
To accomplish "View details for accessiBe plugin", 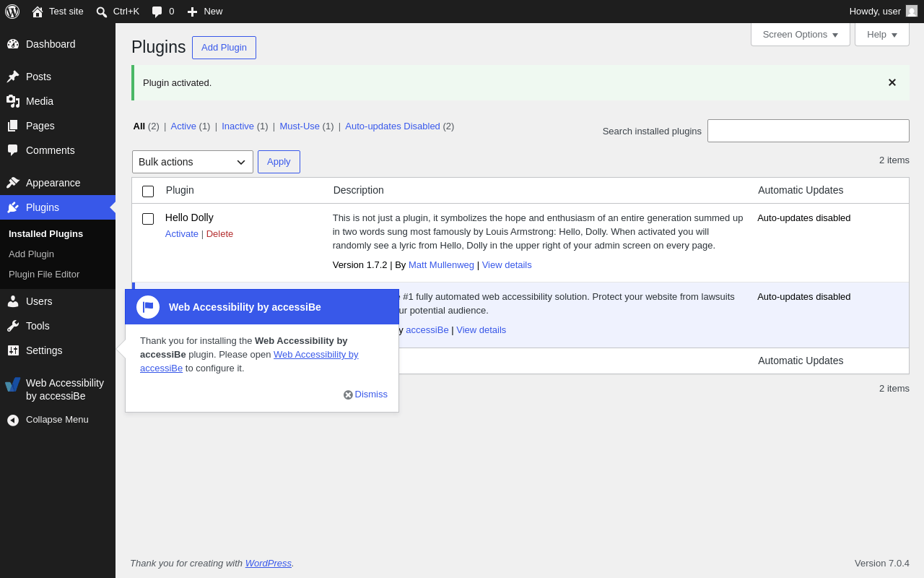I will 481,329.
